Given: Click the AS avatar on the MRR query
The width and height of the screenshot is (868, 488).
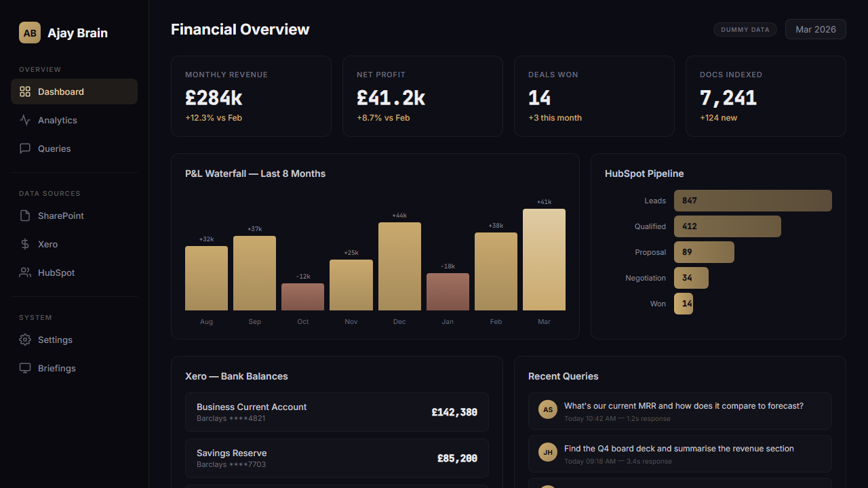Looking at the screenshot, I should [548, 409].
